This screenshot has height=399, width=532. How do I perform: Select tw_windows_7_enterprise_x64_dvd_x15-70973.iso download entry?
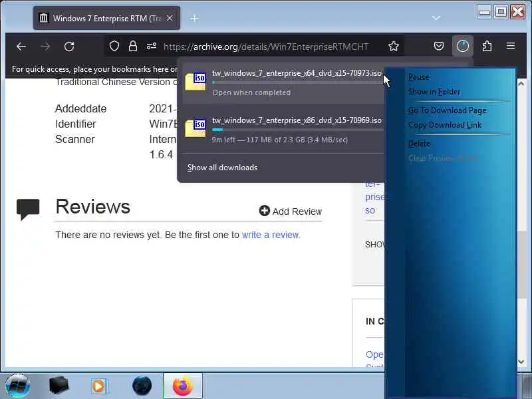coord(284,82)
